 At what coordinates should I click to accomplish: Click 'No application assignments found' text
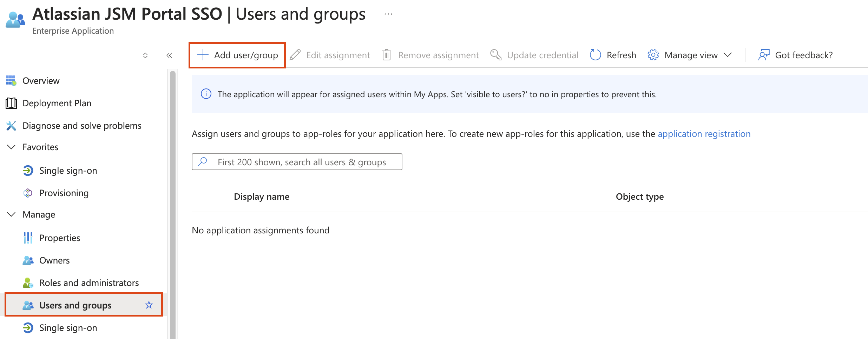tap(261, 230)
